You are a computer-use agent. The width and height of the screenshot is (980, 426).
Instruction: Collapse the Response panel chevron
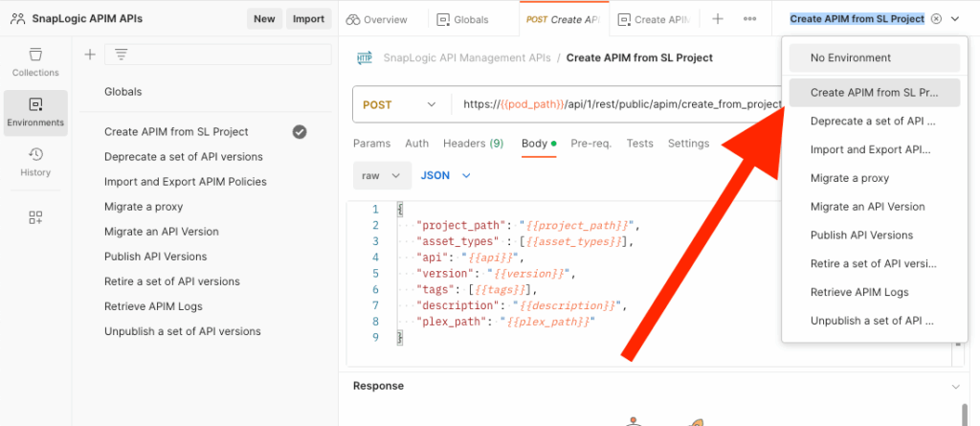click(954, 386)
